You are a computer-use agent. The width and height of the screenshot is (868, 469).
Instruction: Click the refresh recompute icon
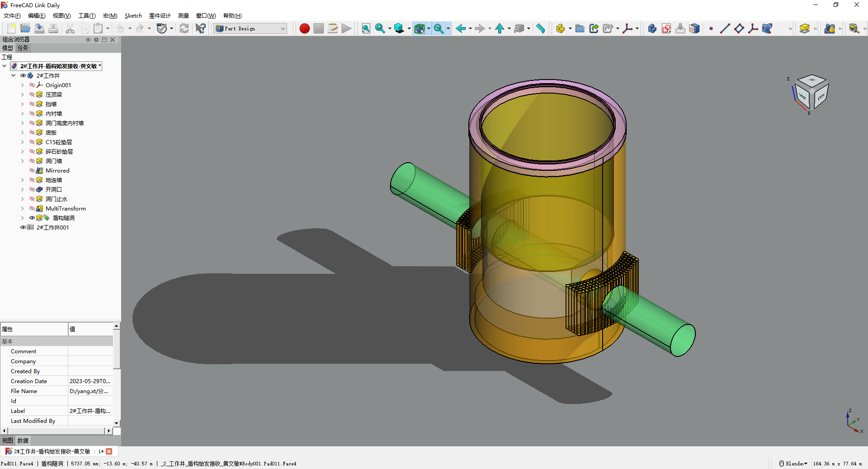pos(184,28)
